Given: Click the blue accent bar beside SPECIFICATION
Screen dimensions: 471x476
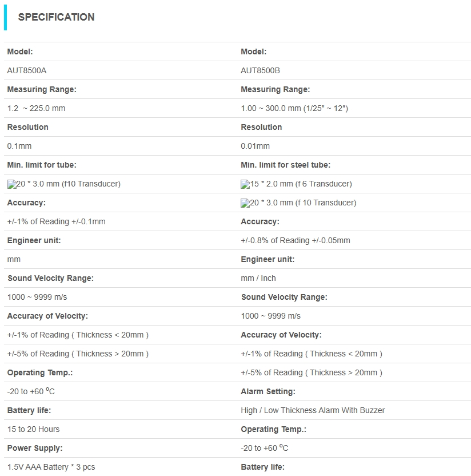Looking at the screenshot, I should tap(6, 18).
